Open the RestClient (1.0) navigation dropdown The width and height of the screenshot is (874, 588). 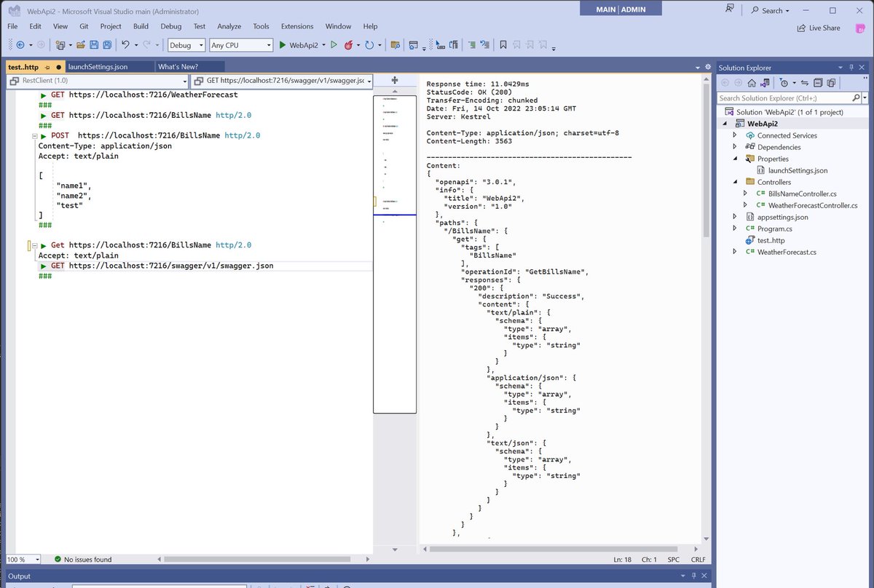tap(96, 81)
